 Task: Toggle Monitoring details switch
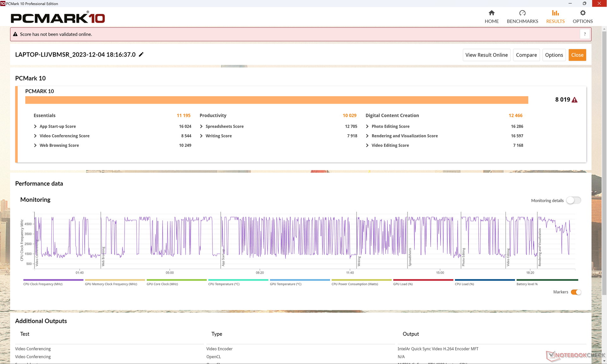point(573,200)
